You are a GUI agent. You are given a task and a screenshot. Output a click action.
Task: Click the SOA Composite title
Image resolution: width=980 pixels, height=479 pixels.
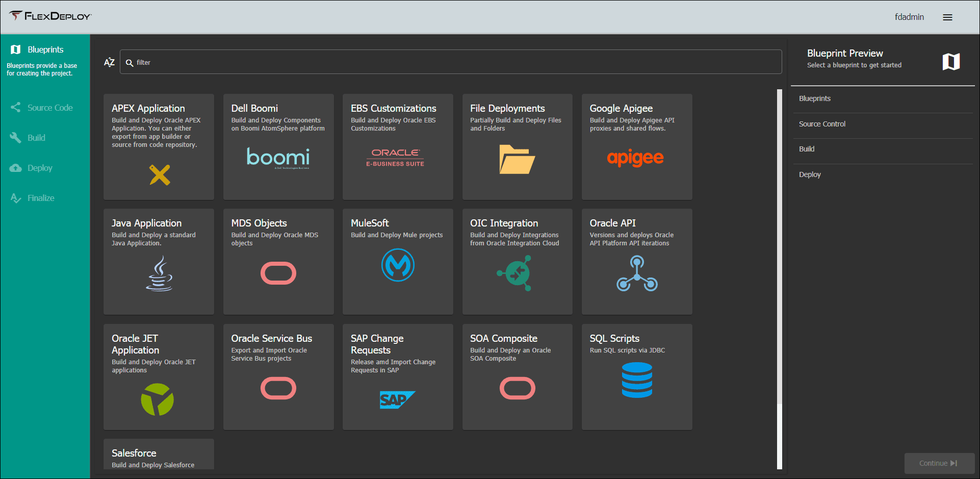click(x=504, y=338)
